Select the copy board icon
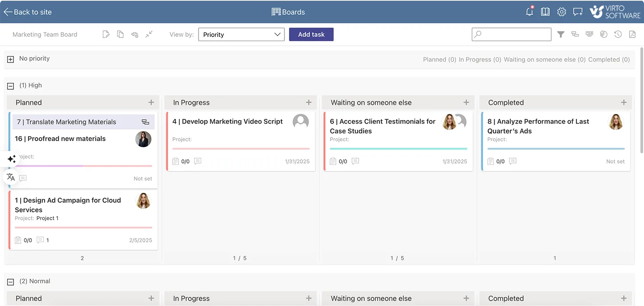 click(x=120, y=34)
